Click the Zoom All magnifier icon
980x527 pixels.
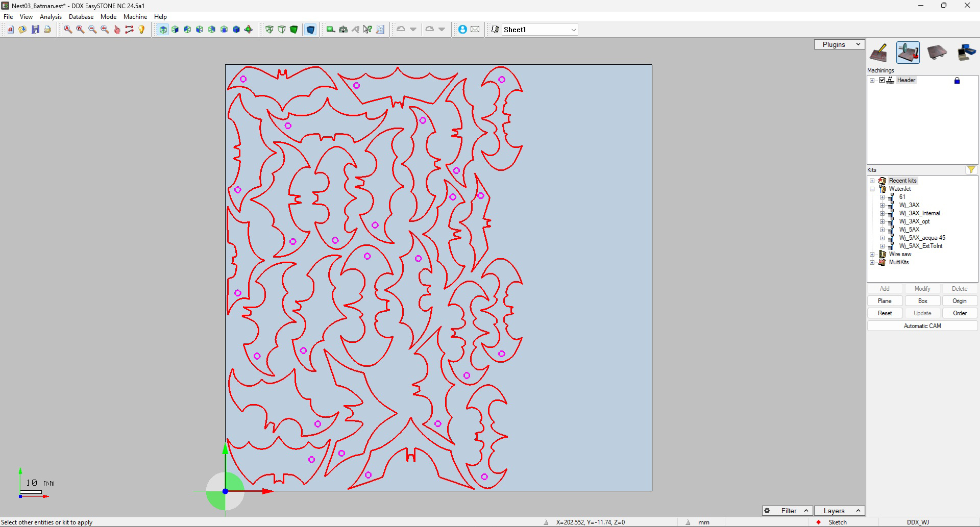click(68, 30)
